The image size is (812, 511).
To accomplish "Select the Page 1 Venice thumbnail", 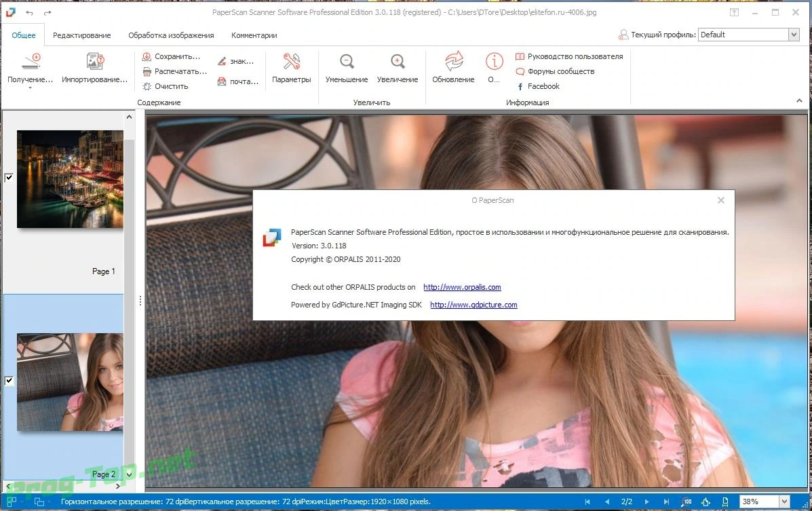I will pyautogui.click(x=70, y=178).
